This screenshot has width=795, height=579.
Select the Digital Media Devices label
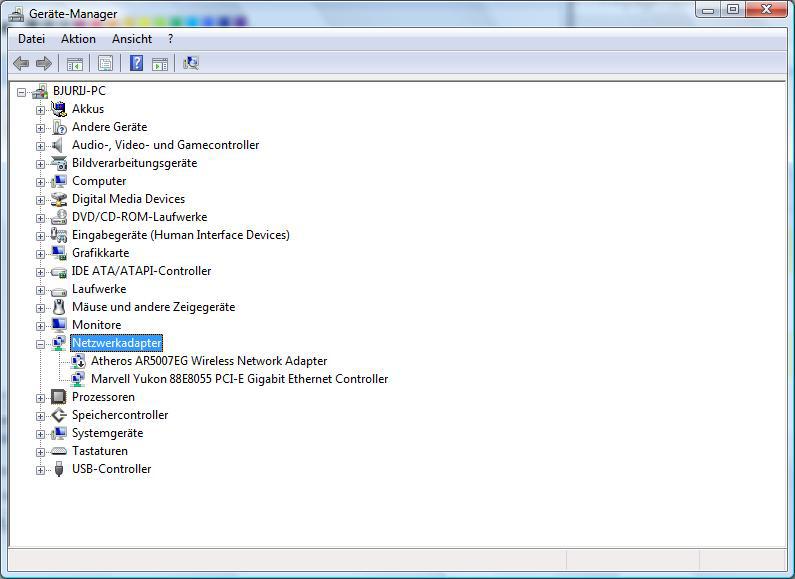click(x=128, y=199)
